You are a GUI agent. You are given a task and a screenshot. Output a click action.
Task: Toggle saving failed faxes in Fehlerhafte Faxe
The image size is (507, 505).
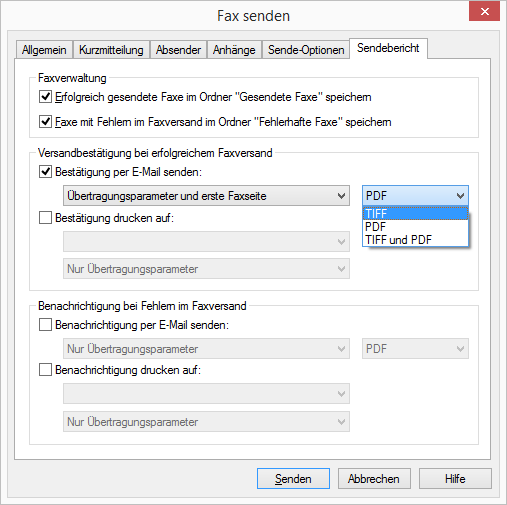[45, 122]
